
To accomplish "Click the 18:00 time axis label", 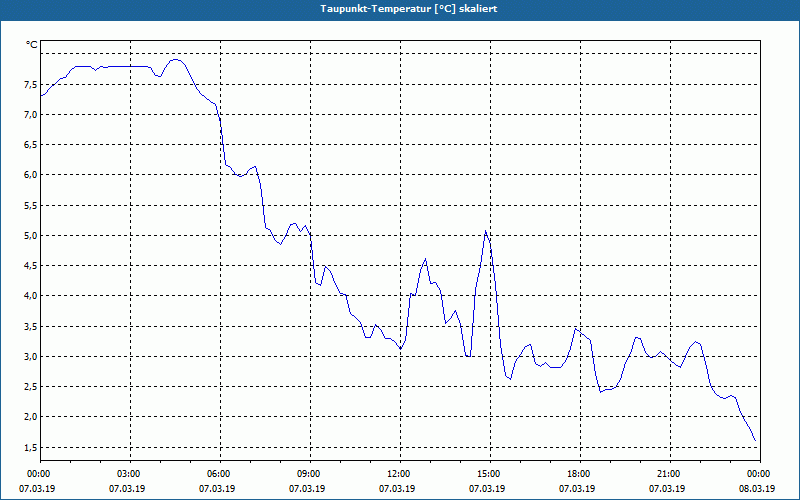I will 580,474.
